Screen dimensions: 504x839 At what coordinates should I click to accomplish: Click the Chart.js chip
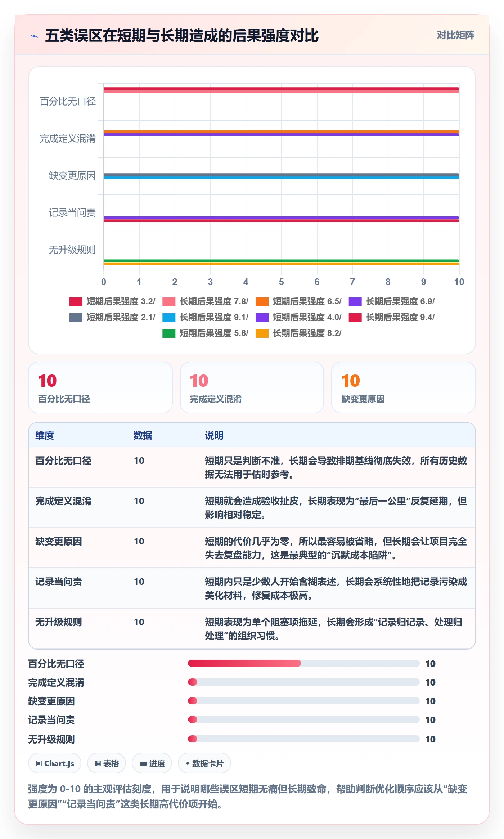pos(55,763)
